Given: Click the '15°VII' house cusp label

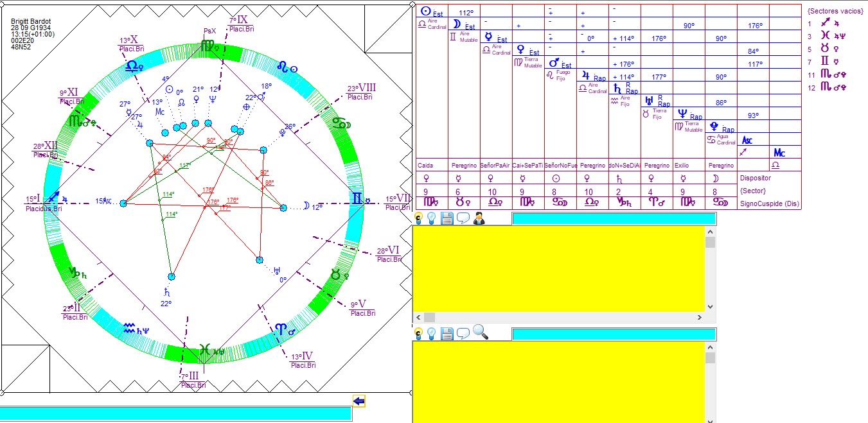Looking at the screenshot, I should click(x=398, y=199).
